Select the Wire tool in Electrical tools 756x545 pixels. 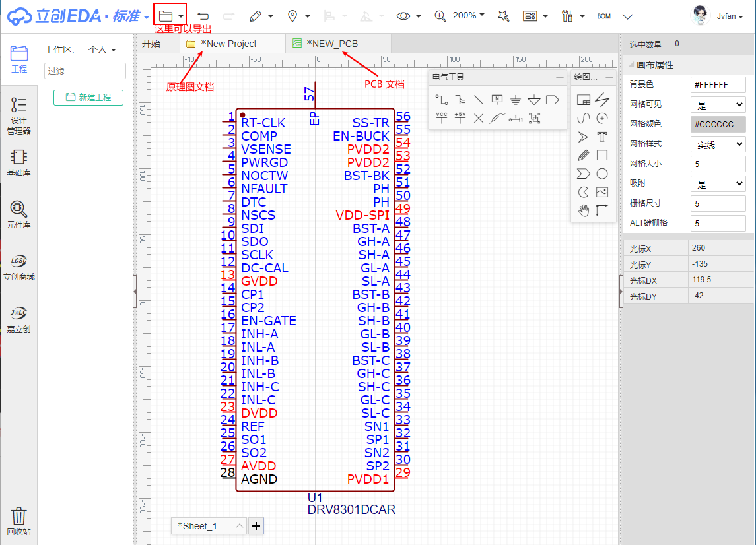442,100
